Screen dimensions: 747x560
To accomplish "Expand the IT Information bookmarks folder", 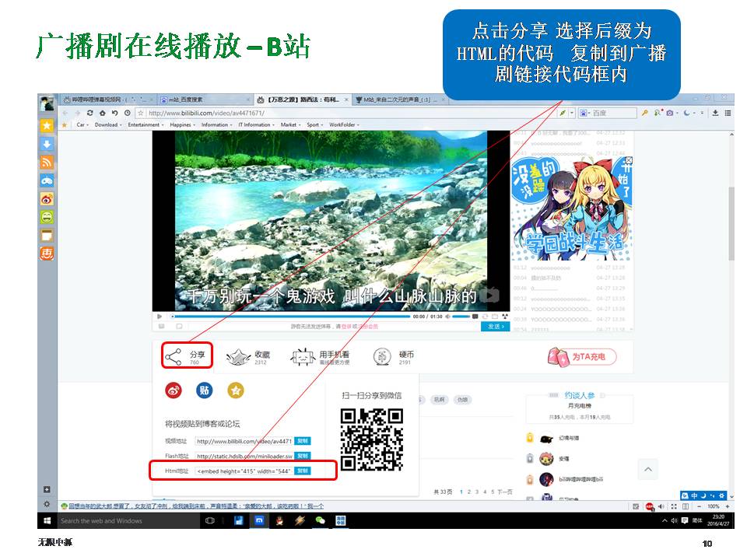I will point(256,124).
